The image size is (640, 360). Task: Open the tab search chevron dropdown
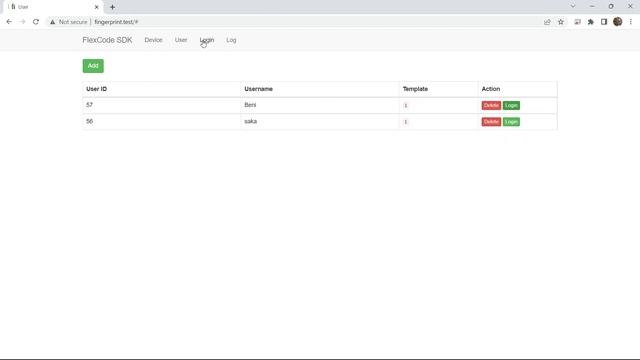click(573, 7)
